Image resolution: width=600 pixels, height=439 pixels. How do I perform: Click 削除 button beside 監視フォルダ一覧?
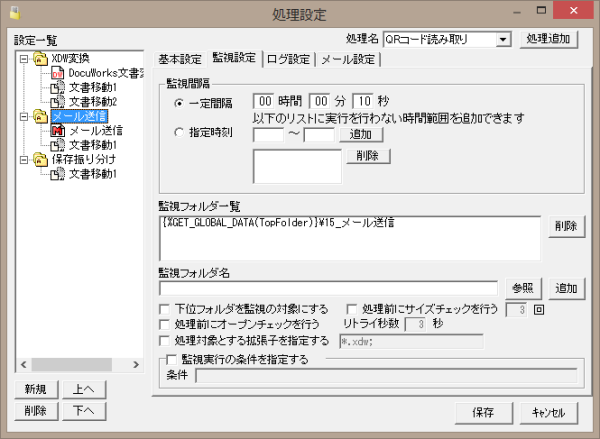567,227
